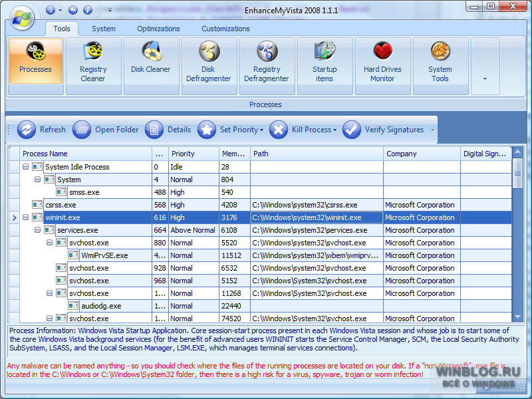Screen dimensions: 532x399
Task: Collapse the System tree node
Action: pyautogui.click(x=37, y=179)
